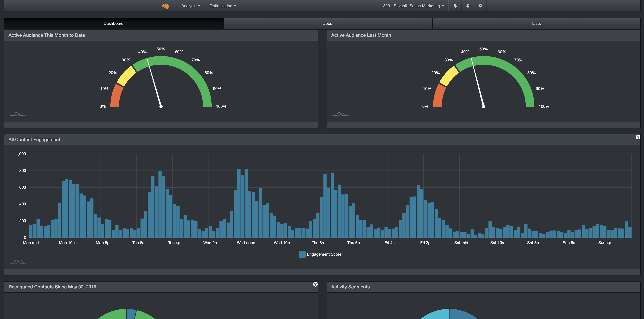Image resolution: width=644 pixels, height=319 pixels.
Task: Click chart logo in Active Audience Last Month panel
Action: click(x=341, y=114)
